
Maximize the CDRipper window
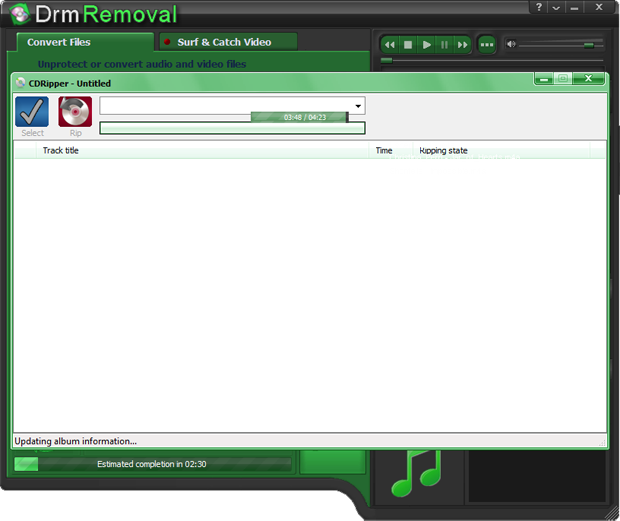tap(563, 79)
